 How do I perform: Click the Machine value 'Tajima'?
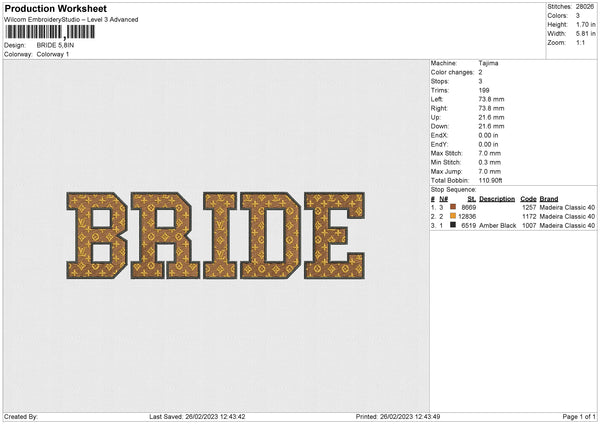coord(488,63)
